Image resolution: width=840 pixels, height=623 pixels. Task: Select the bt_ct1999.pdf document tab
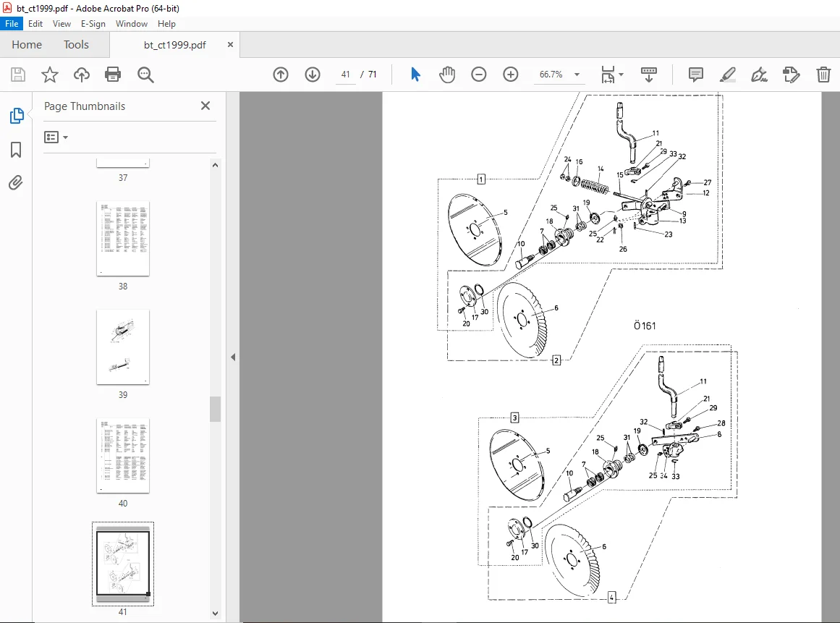174,45
